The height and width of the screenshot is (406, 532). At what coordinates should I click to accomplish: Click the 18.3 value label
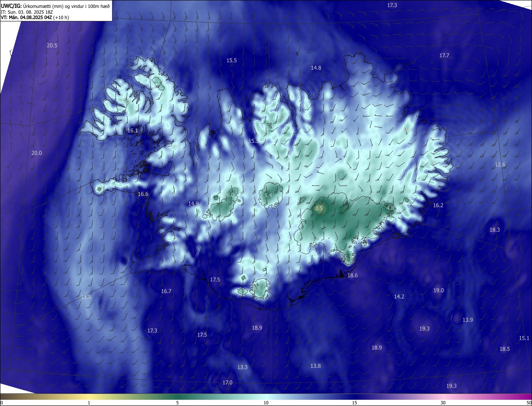point(495,230)
